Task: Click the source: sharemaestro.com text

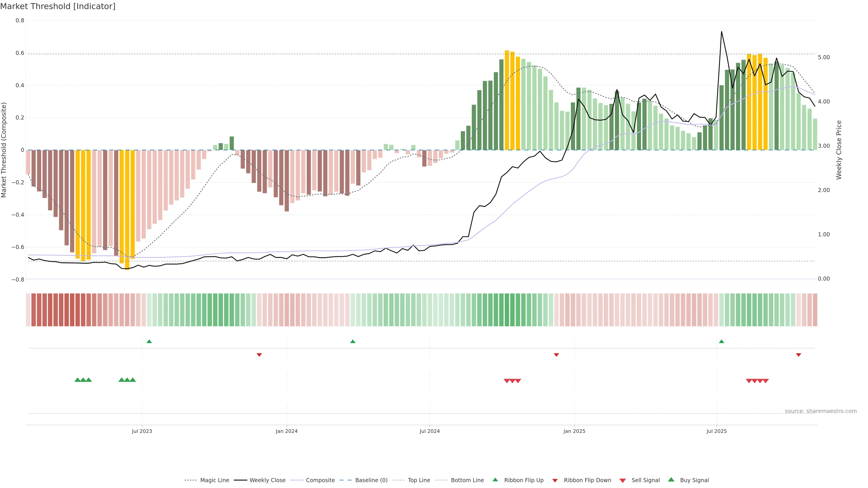Action: pos(821,411)
